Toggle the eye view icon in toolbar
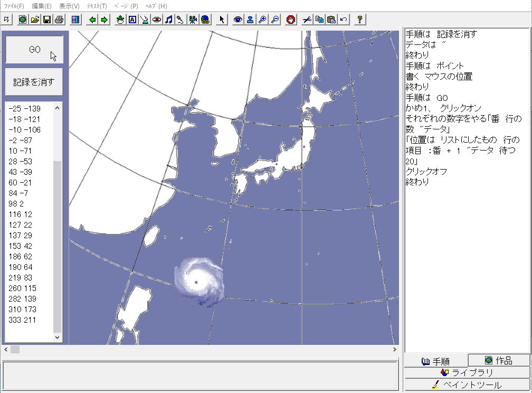The width and height of the screenshot is (532, 393). [x=238, y=20]
